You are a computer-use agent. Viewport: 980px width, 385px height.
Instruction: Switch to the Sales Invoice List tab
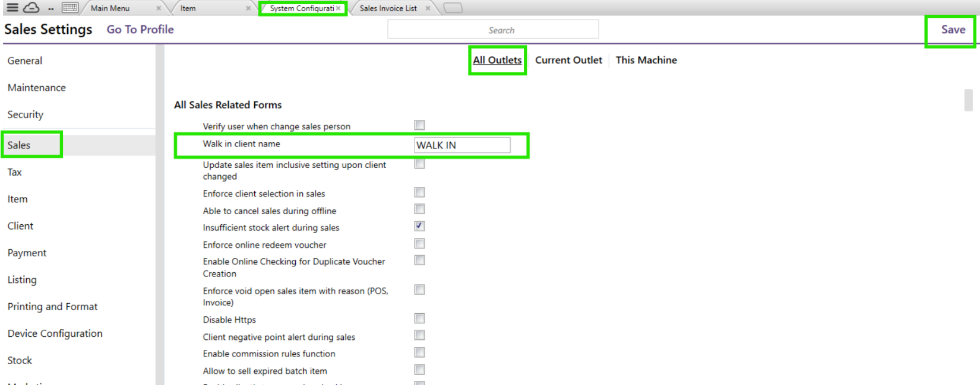point(388,8)
